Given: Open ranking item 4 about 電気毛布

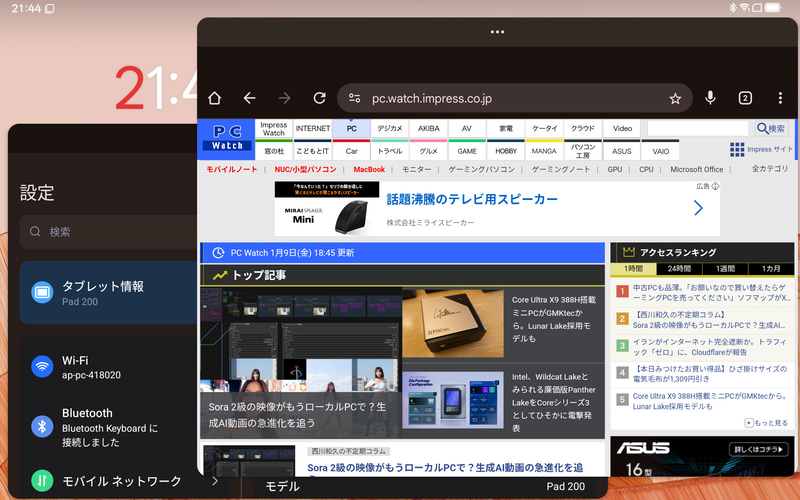Looking at the screenshot, I should coord(710,373).
